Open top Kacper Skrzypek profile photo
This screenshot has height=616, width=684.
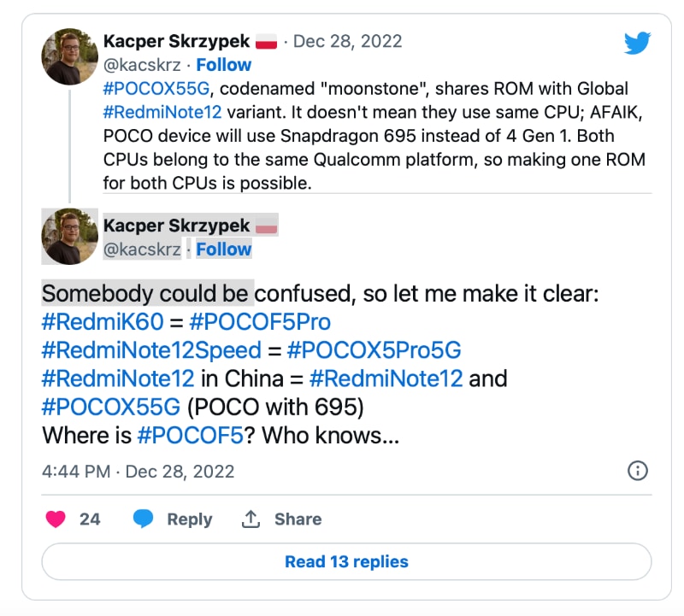(69, 56)
